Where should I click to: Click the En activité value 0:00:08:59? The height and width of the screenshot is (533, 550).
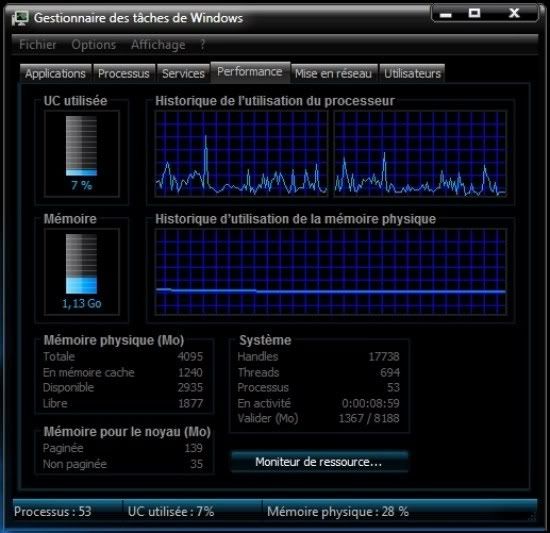tap(371, 403)
